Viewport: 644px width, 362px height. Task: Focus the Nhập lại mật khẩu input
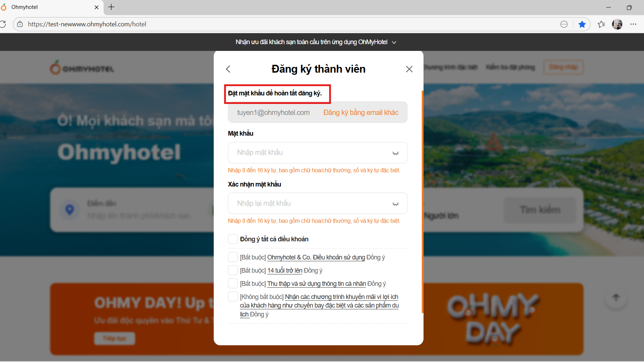coord(318,203)
